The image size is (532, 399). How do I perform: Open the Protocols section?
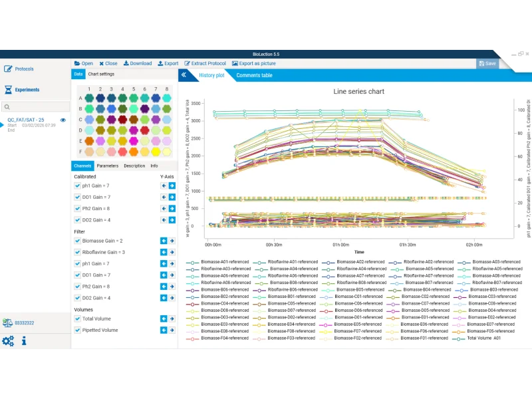click(x=19, y=69)
